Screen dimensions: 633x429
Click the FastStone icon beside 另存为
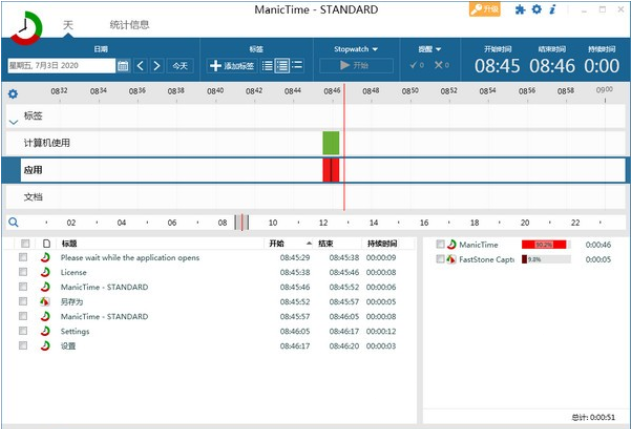[45, 301]
